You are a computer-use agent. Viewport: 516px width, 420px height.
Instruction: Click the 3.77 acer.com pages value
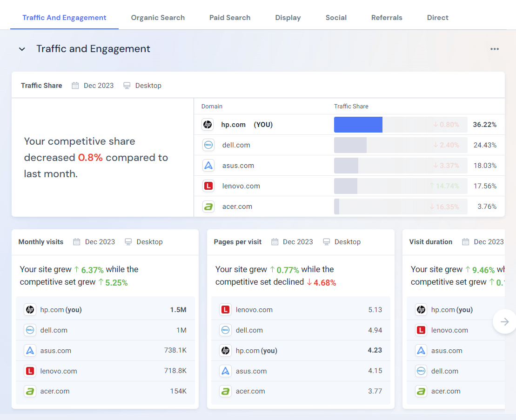(375, 391)
